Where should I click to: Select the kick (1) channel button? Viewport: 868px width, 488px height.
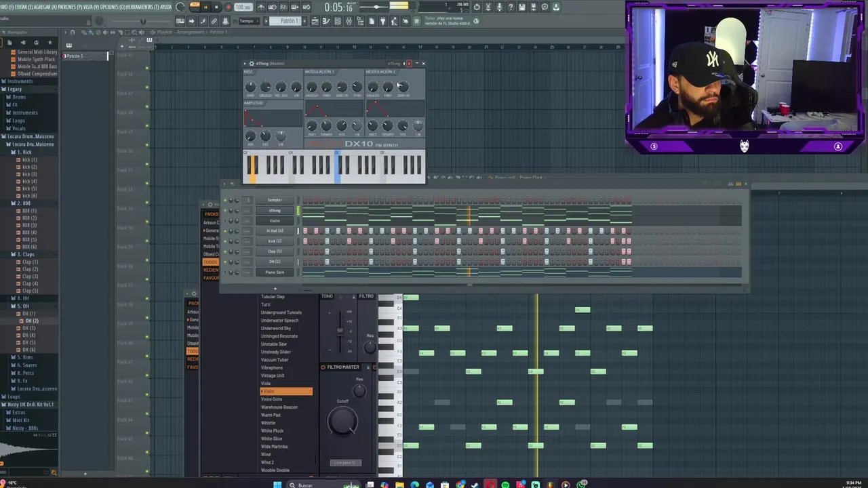(275, 241)
